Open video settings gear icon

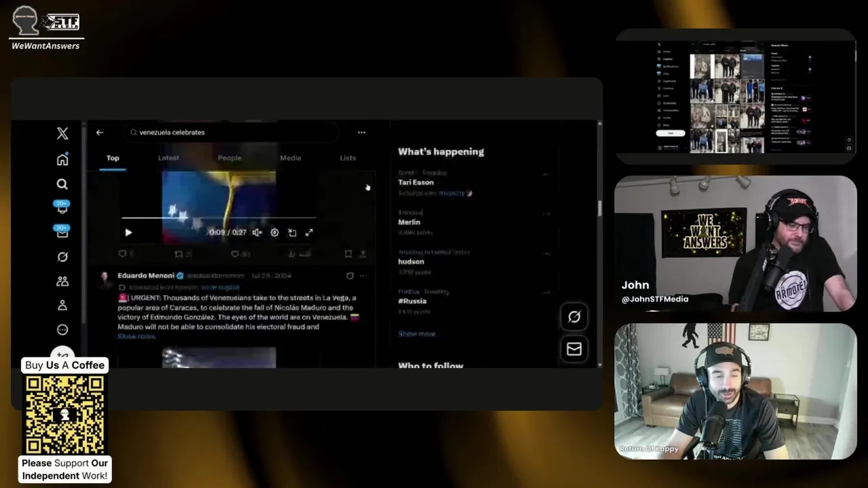coord(275,232)
